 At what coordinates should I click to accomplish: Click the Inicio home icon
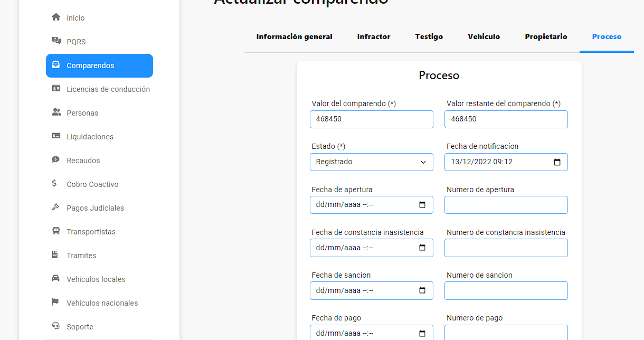[56, 17]
